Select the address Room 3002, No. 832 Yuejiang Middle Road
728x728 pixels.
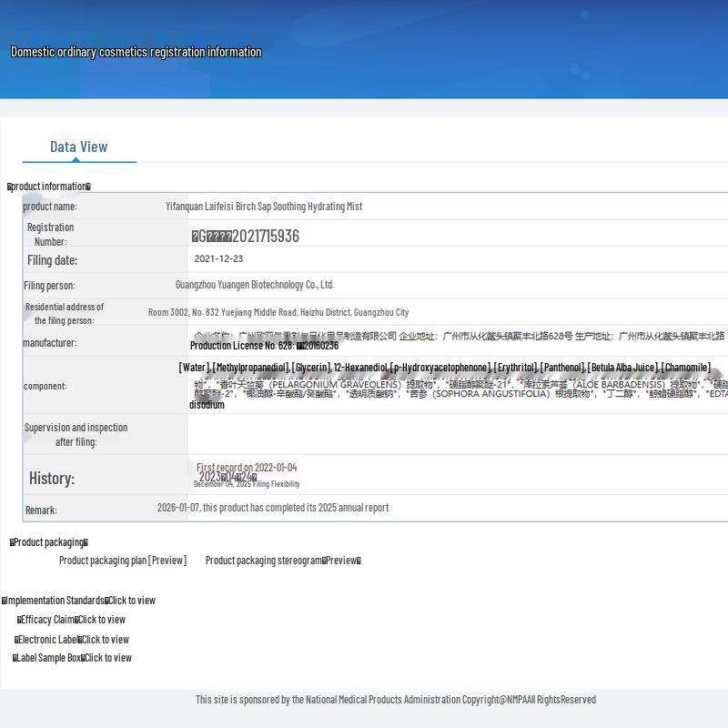278,312
